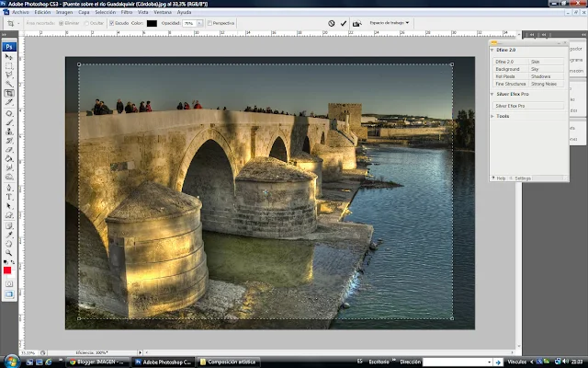Click the Background button in Dfine panel
The width and height of the screenshot is (588, 368).
(511, 69)
